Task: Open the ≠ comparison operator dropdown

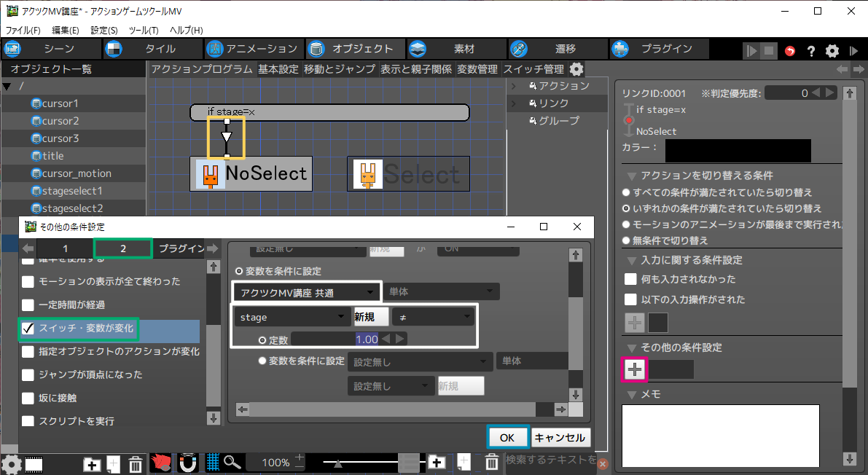Action: pos(433,318)
